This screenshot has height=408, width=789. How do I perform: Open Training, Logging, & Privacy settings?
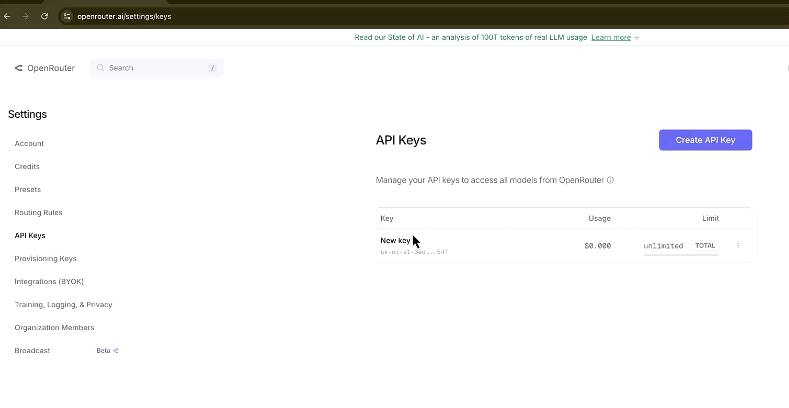tap(63, 304)
